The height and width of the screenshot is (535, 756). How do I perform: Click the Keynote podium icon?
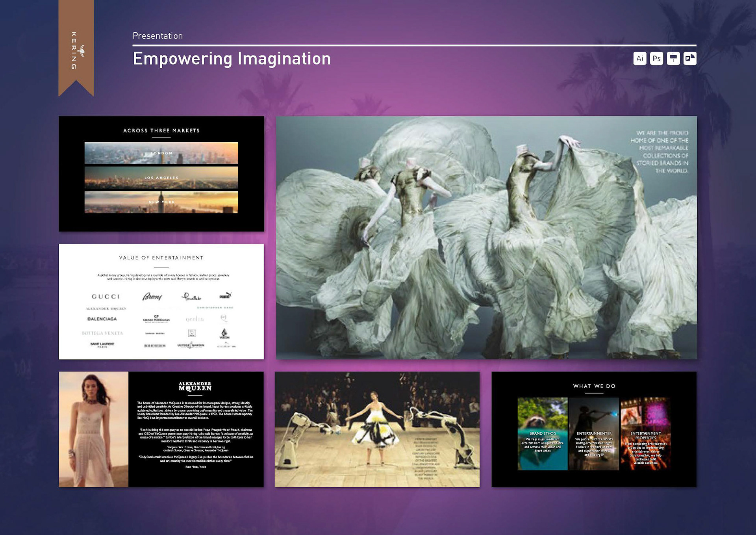[673, 59]
